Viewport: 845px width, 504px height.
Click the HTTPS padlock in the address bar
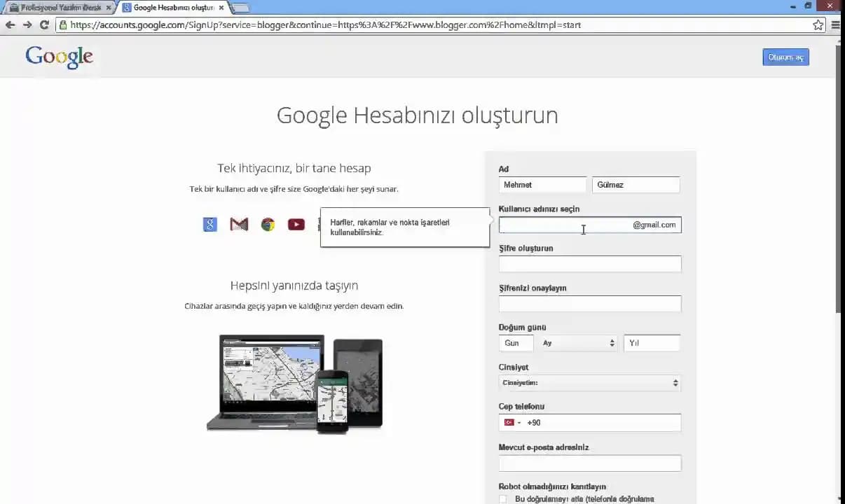(62, 24)
